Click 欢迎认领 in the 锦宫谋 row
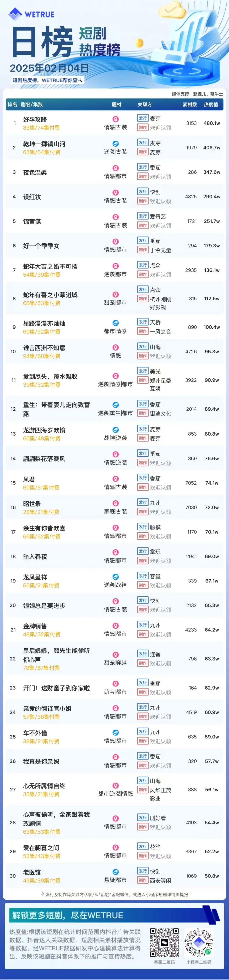 click(x=161, y=226)
